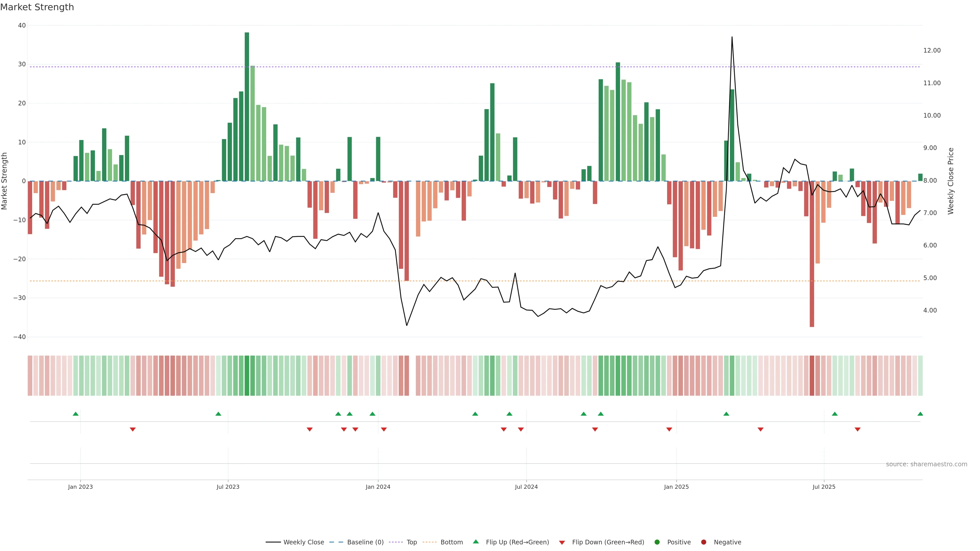Image resolution: width=980 pixels, height=551 pixels.
Task: Click the Flip Up green triangle legend icon
Action: coord(475,542)
